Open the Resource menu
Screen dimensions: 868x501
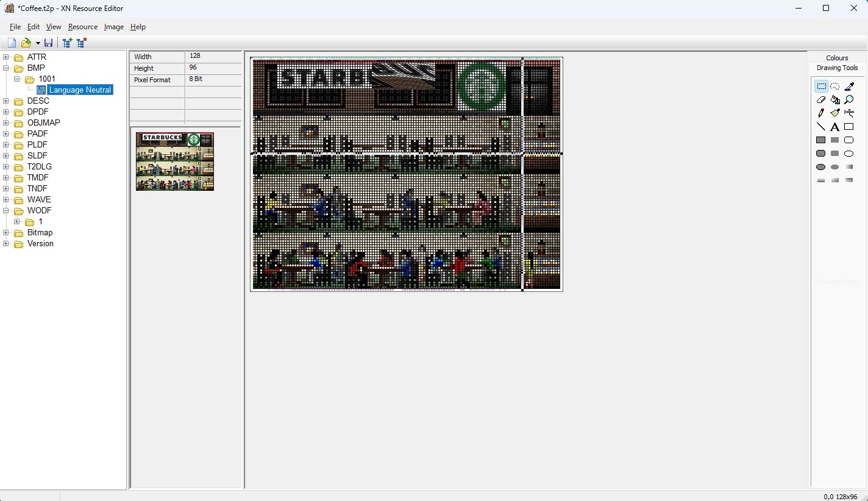pos(83,27)
